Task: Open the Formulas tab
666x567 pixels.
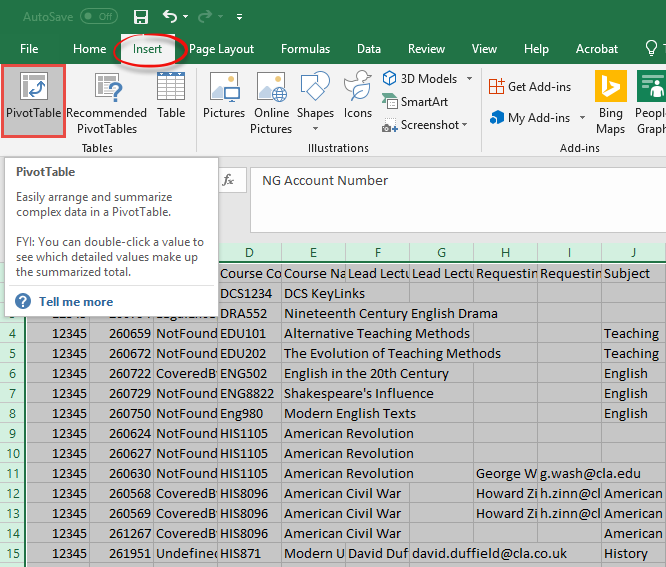Action: click(305, 49)
